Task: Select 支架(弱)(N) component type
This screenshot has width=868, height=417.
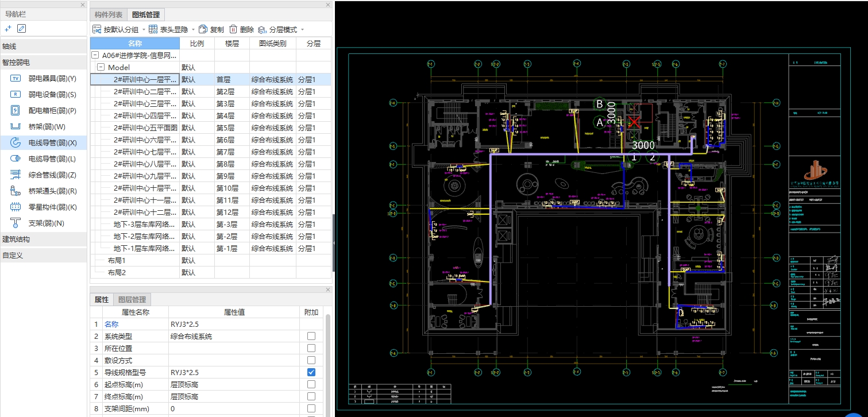Action: pos(44,223)
